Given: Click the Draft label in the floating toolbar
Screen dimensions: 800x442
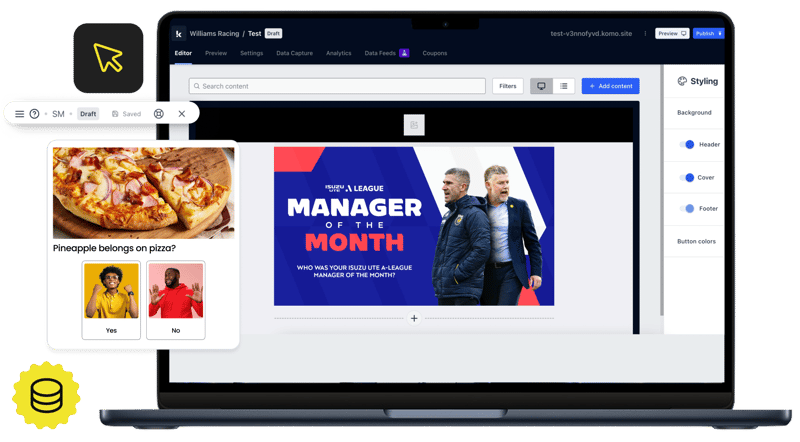Looking at the screenshot, I should click(x=88, y=114).
